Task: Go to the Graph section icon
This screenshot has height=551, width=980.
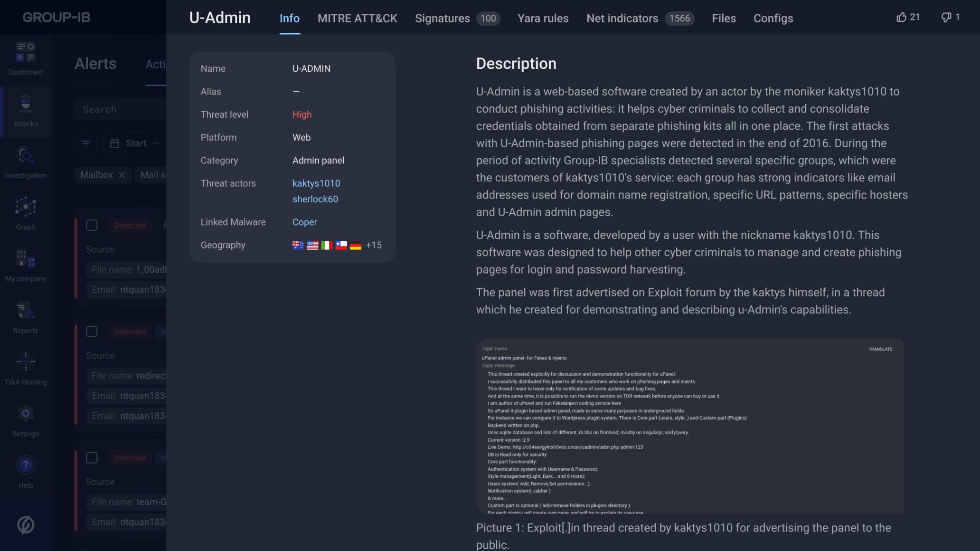Action: click(x=26, y=207)
